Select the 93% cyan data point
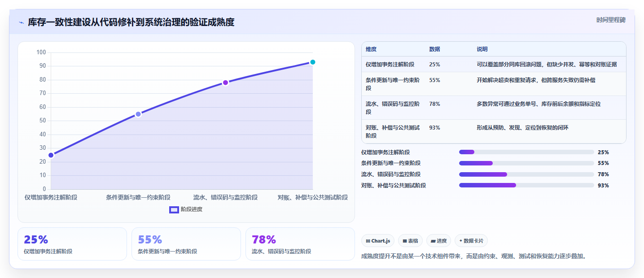Image resolution: width=644 pixels, height=278 pixels. tap(313, 62)
